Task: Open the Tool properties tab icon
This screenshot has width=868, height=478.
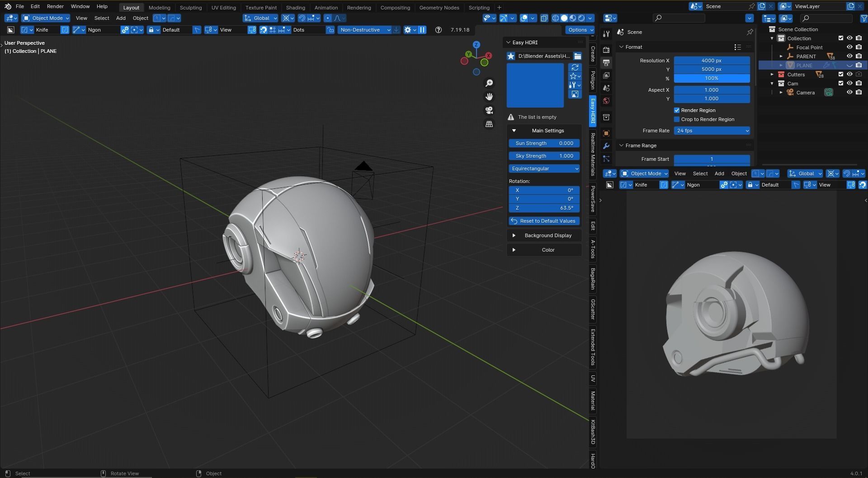Action: coord(606,33)
